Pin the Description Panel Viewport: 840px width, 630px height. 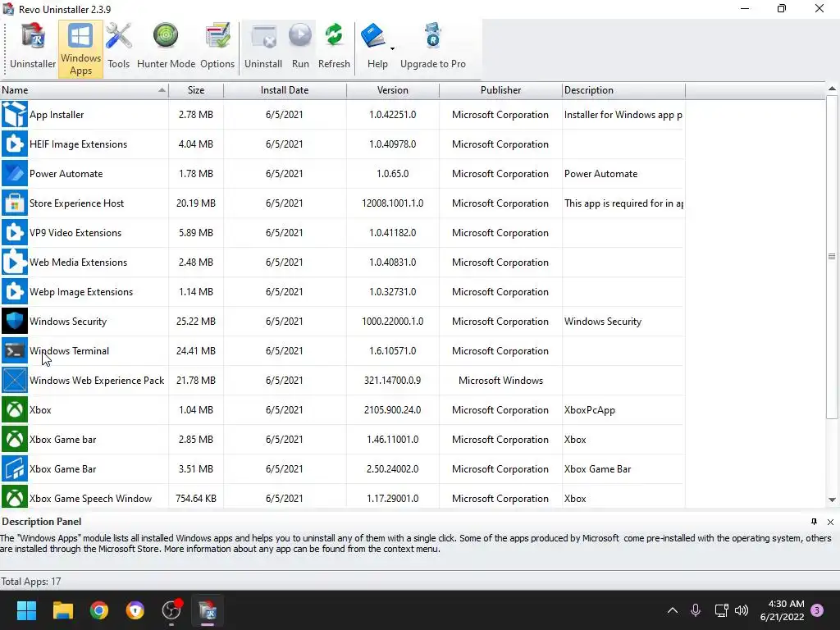[815, 522]
